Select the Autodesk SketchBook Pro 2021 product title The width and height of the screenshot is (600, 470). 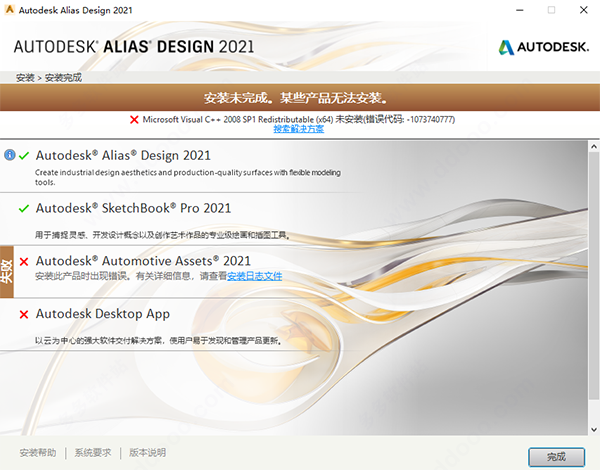[x=133, y=208]
